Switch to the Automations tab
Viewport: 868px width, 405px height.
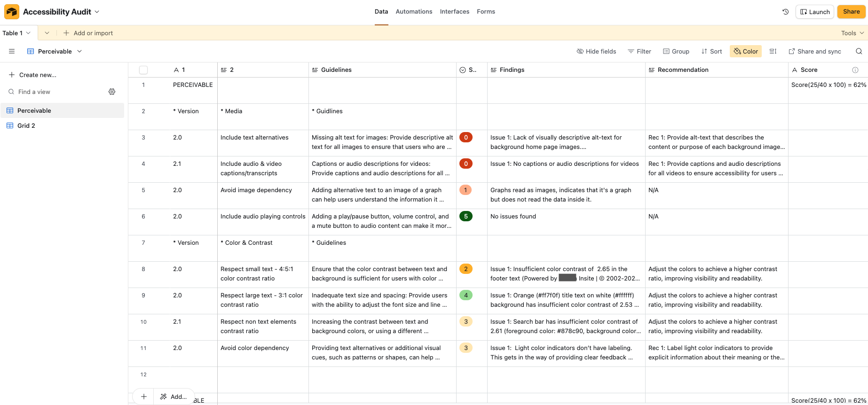pyautogui.click(x=414, y=12)
